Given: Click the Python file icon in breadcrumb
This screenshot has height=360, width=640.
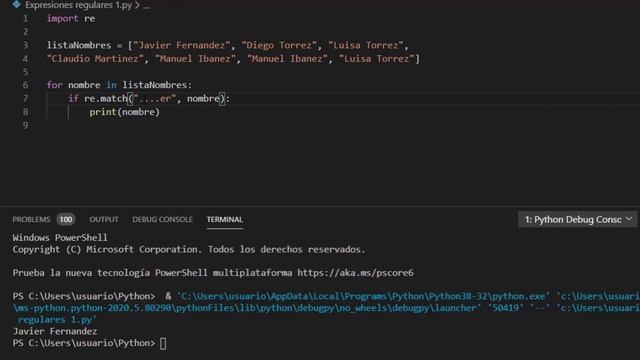Looking at the screenshot, I should 16,5.
